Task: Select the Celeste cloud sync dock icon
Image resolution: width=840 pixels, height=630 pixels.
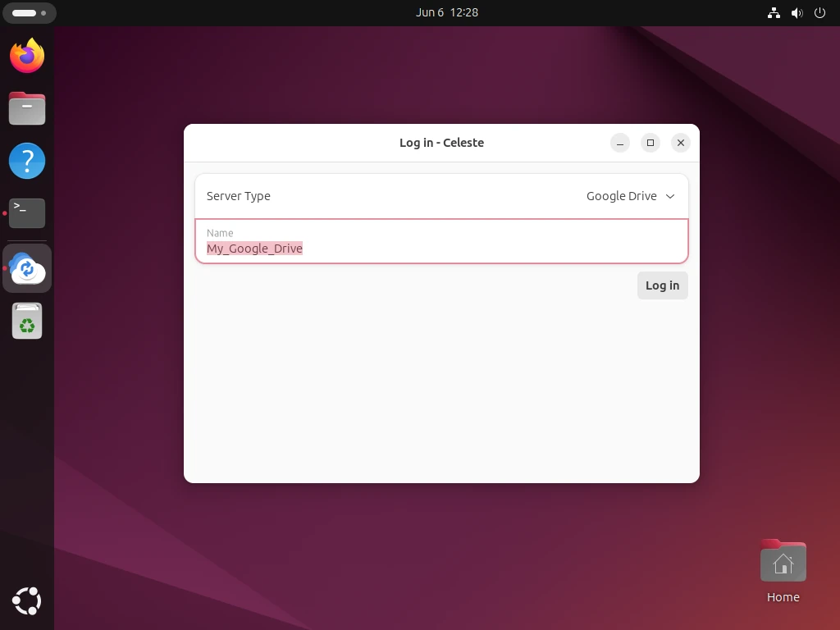Action: (27, 268)
